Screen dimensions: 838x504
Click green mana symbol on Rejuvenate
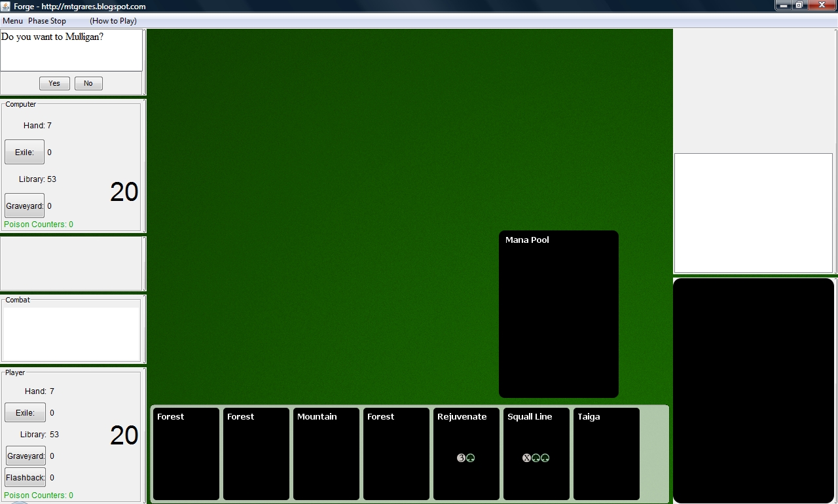pos(471,458)
